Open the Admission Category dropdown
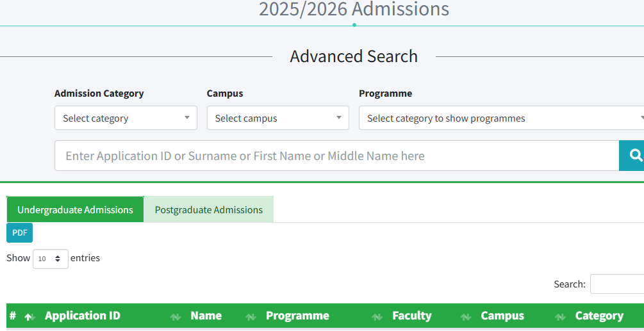644x331 pixels. coord(126,118)
